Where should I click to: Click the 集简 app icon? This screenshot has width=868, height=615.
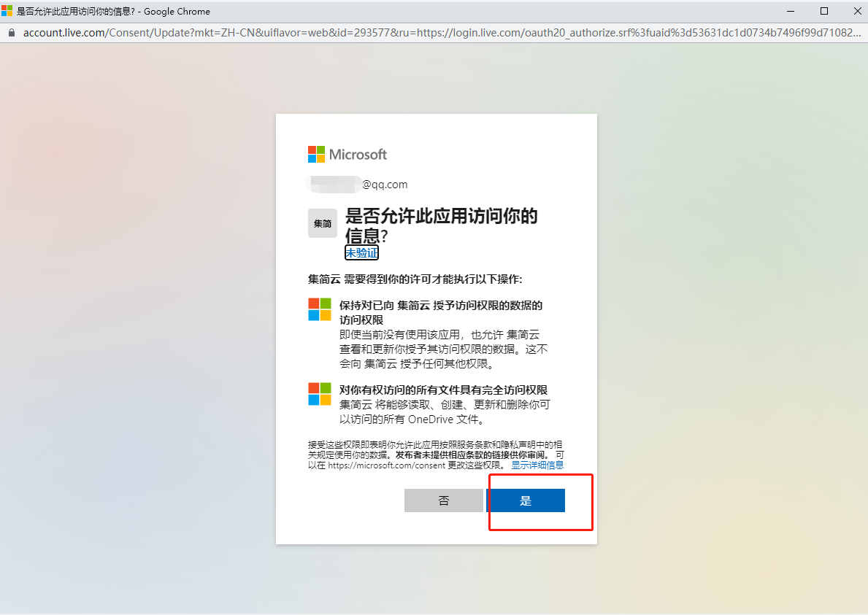pos(323,223)
